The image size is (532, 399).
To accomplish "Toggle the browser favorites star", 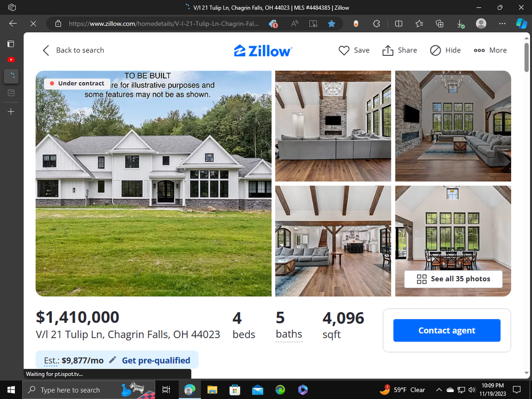I will click(332, 24).
